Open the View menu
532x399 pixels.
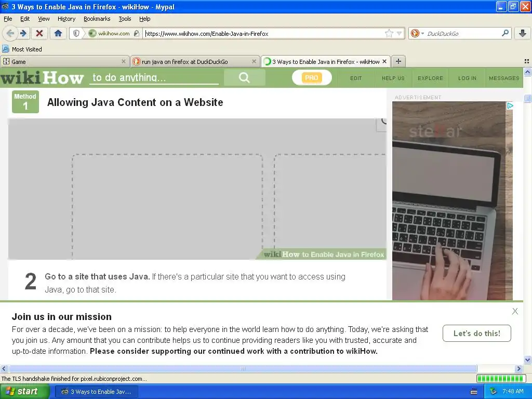(44, 19)
